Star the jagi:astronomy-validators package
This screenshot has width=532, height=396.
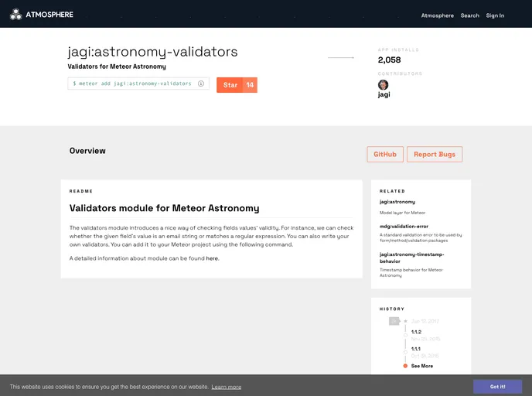pyautogui.click(x=230, y=85)
